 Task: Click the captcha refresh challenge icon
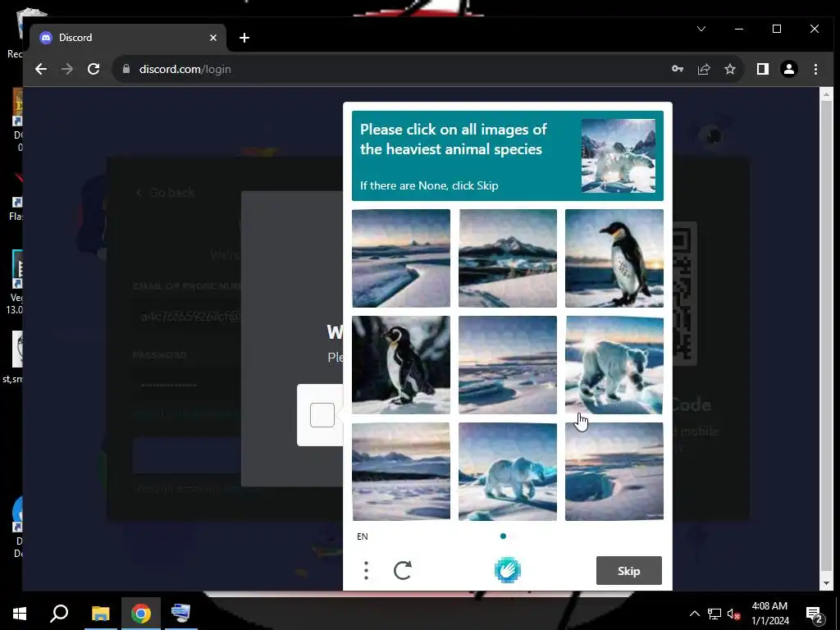[402, 571]
